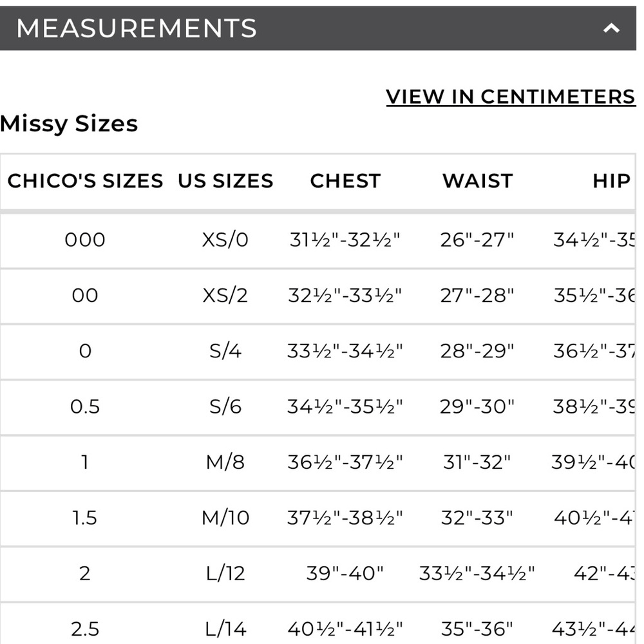Select the M/8 US size cell
The height and width of the screenshot is (644, 644).
click(x=225, y=462)
